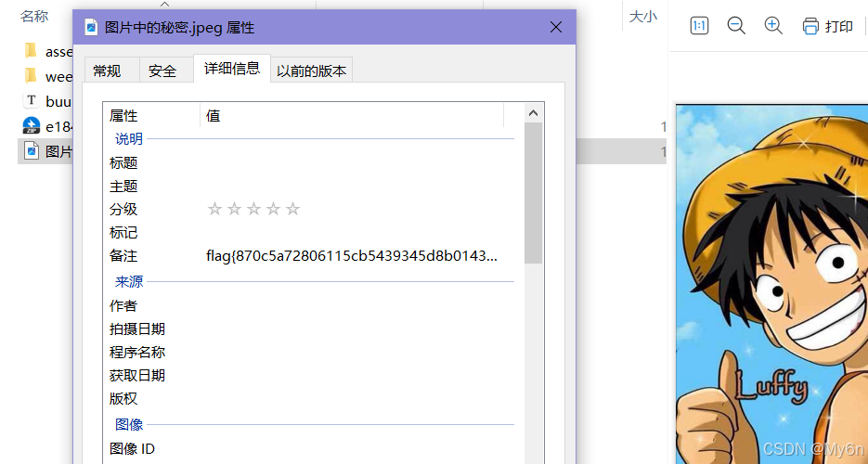The width and height of the screenshot is (868, 464).
Task: Select the 图片 jpeg file icon in list
Action: point(32,151)
